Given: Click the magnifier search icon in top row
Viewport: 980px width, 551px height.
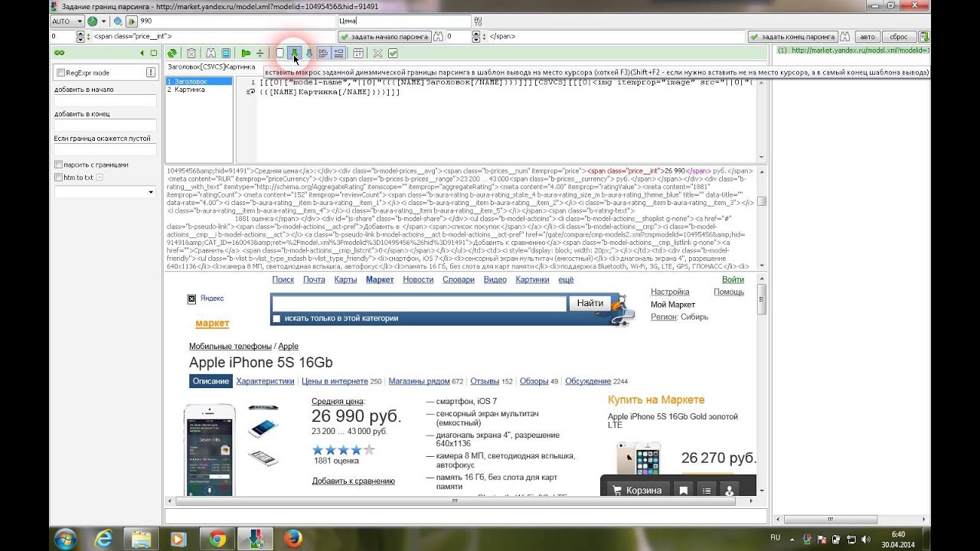Looking at the screenshot, I should click(117, 21).
